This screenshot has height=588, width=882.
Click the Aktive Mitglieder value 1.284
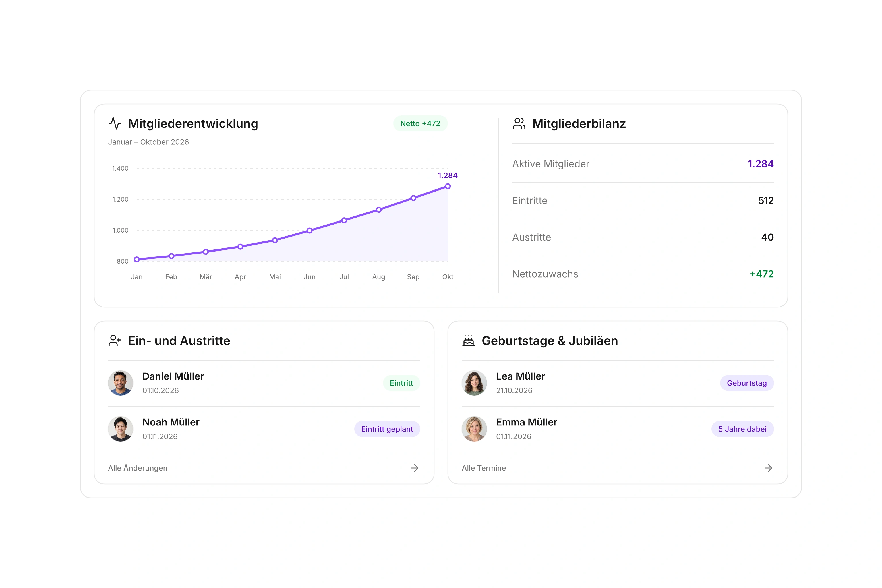click(x=761, y=164)
